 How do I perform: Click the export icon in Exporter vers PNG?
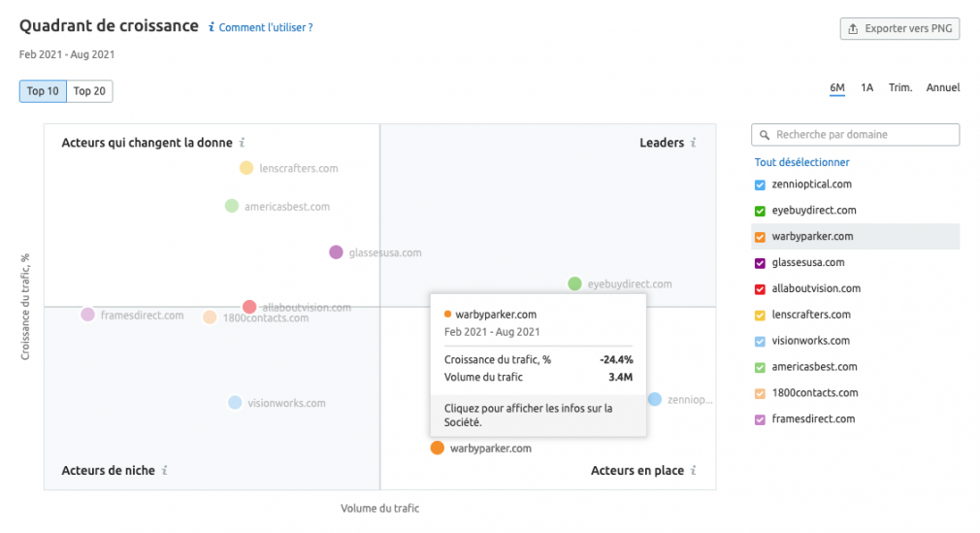[853, 29]
